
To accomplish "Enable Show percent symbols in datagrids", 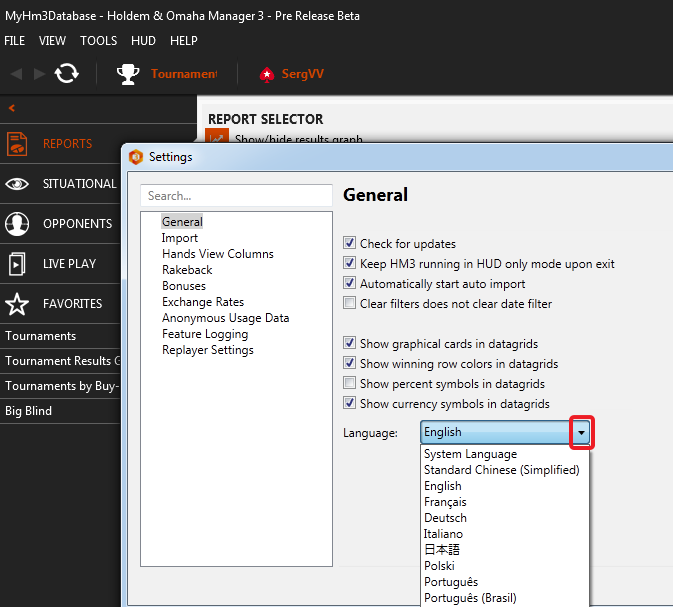I will [x=349, y=383].
